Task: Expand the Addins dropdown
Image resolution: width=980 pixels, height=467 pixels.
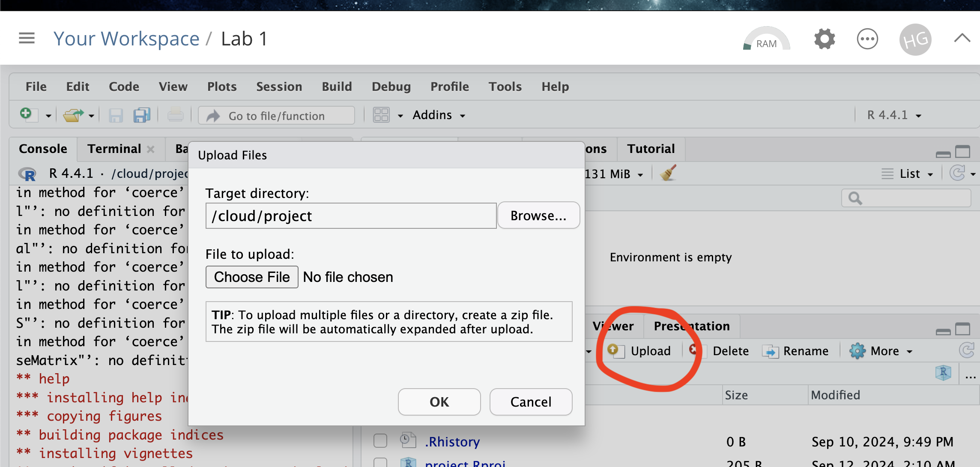Action: [x=439, y=115]
